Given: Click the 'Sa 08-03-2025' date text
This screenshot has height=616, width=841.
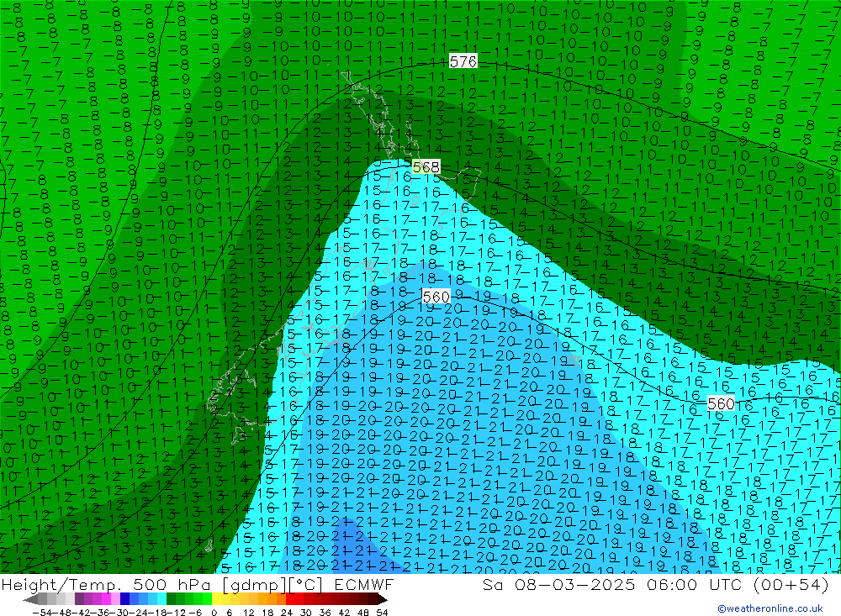Looking at the screenshot, I should (558, 584).
